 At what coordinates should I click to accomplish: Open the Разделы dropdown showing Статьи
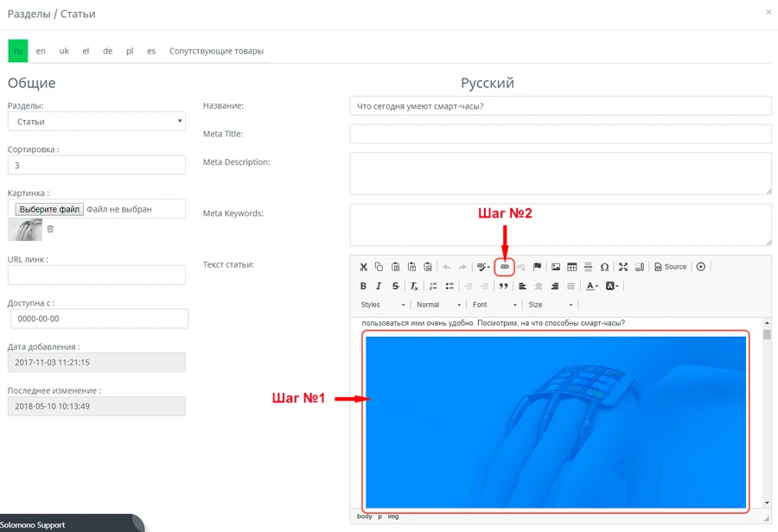(97, 122)
